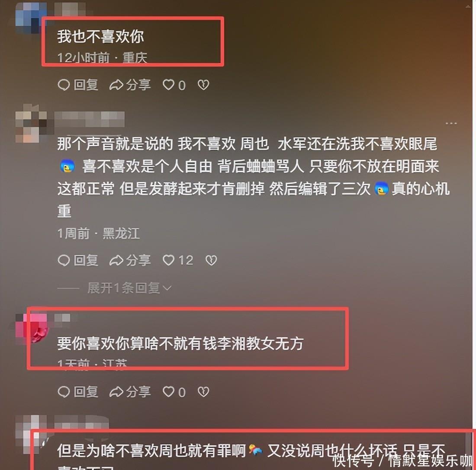Click the blurred username of second commenter
476x470 pixels.
tap(89, 119)
